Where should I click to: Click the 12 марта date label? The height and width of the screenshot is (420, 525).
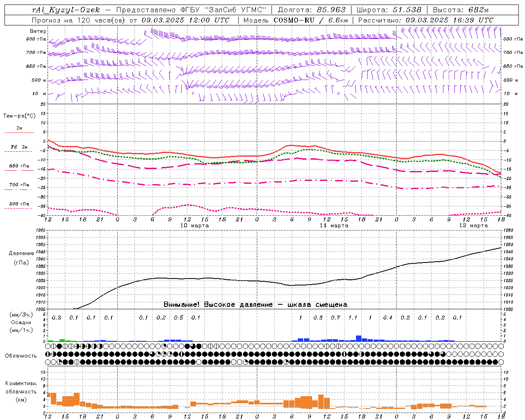click(473, 226)
